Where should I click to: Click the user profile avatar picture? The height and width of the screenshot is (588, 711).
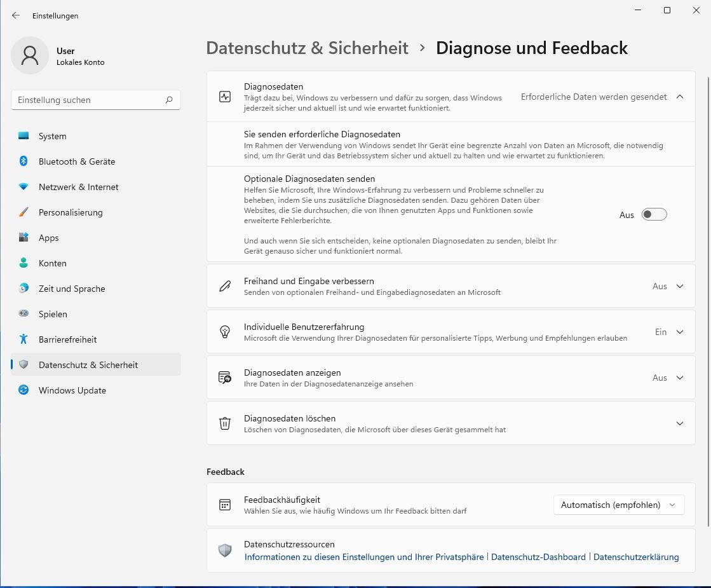[x=30, y=56]
